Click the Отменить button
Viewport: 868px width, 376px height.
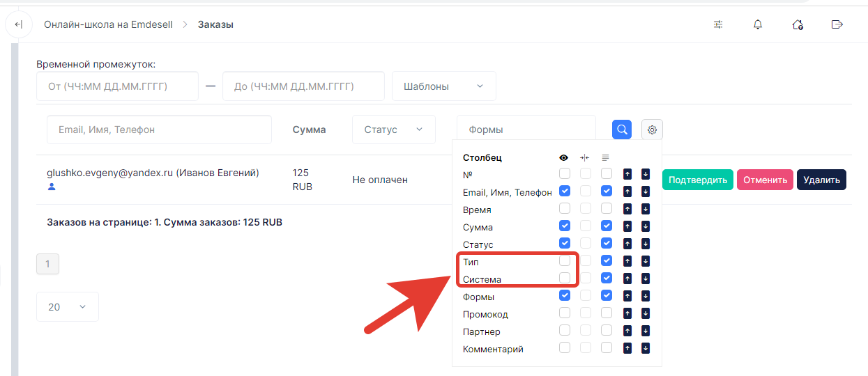(x=765, y=180)
